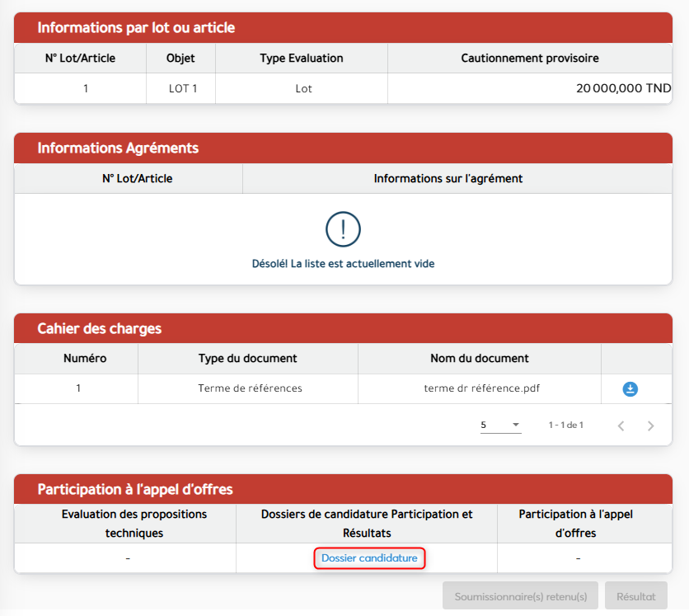
Task: Click the terme dr référence.pdf file name
Action: click(x=480, y=388)
